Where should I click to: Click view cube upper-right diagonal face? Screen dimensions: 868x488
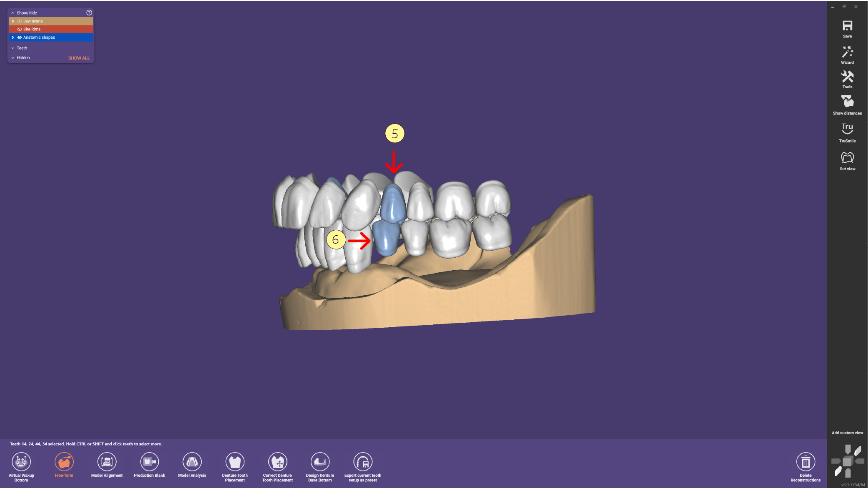click(x=858, y=451)
